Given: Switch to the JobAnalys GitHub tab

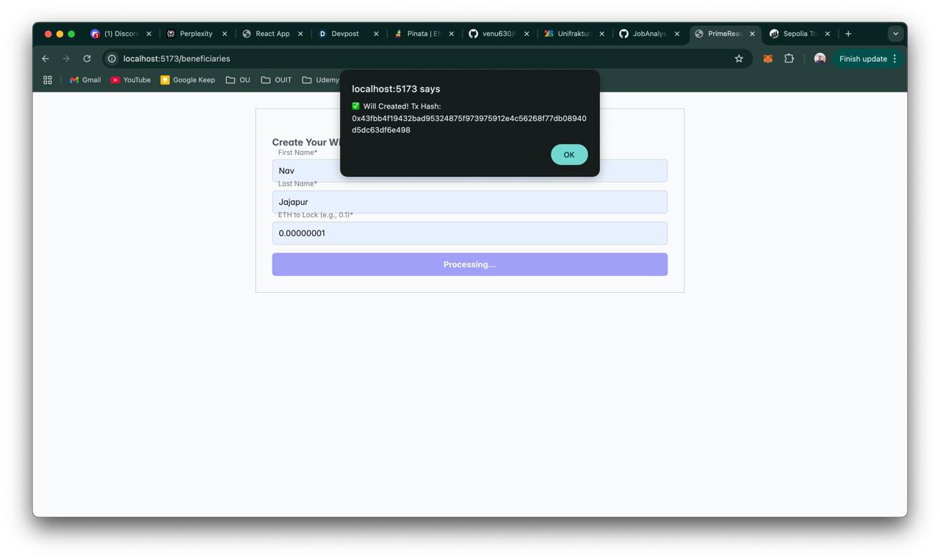Looking at the screenshot, I should tap(643, 34).
